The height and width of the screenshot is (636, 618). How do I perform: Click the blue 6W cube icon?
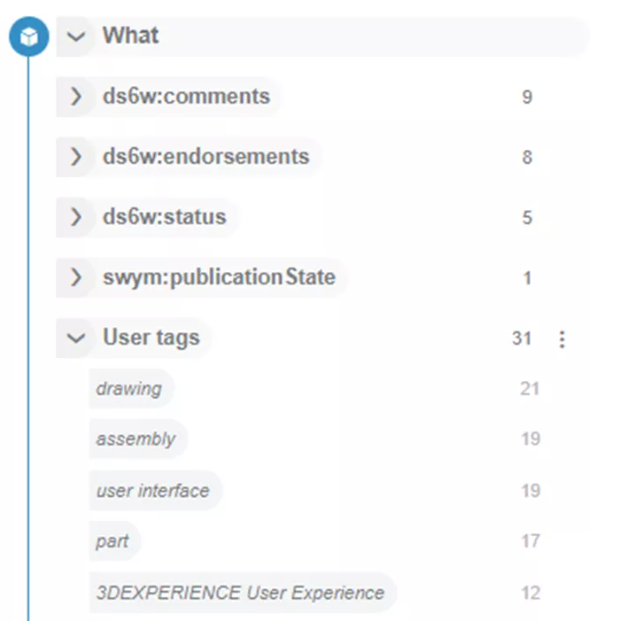(x=29, y=37)
